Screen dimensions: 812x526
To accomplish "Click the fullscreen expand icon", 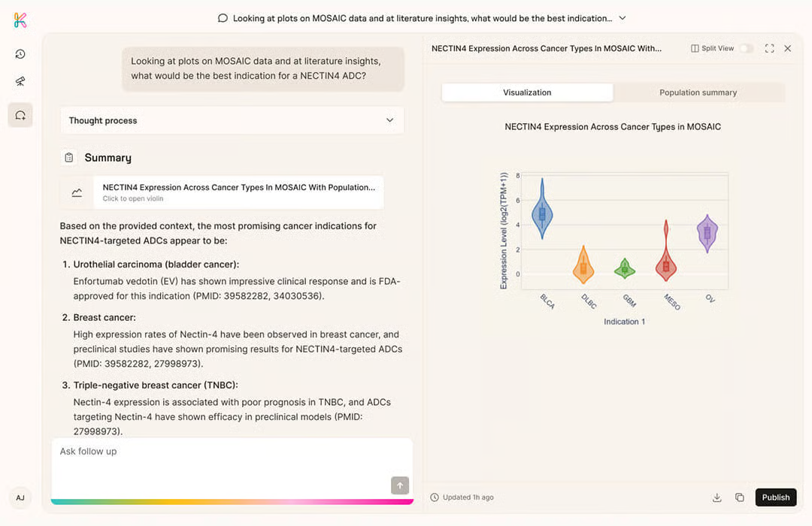I will click(x=769, y=48).
